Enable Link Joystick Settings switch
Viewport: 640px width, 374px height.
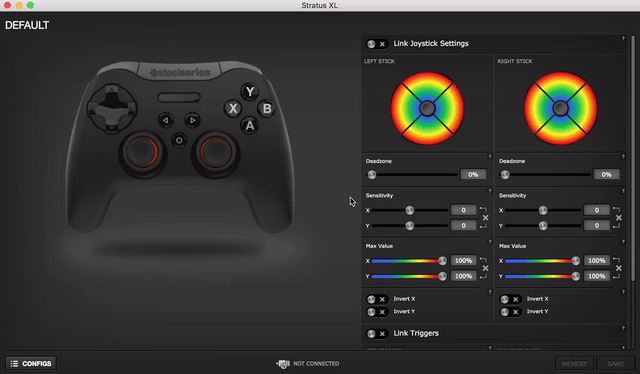[376, 44]
